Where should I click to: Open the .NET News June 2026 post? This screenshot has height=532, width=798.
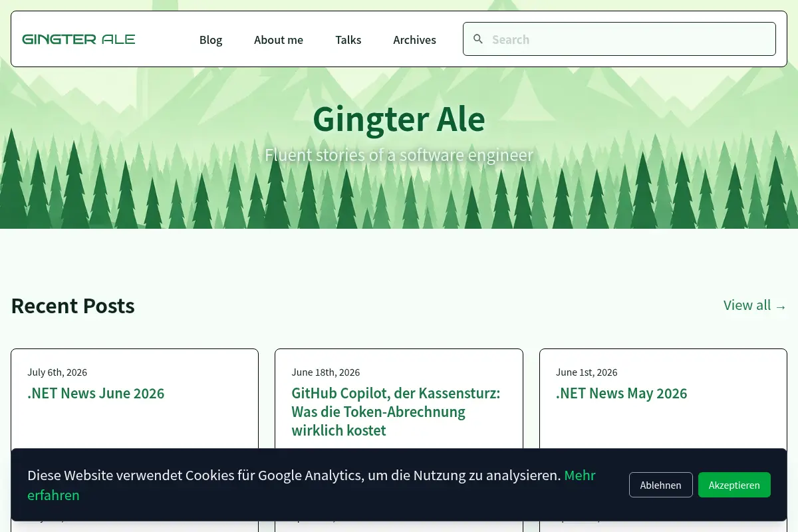(x=96, y=393)
